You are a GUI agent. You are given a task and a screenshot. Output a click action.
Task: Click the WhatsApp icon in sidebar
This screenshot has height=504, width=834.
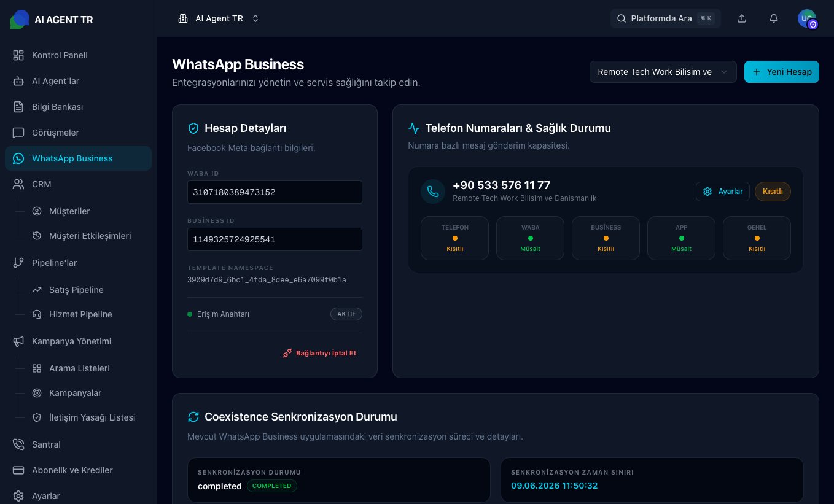pyautogui.click(x=18, y=158)
